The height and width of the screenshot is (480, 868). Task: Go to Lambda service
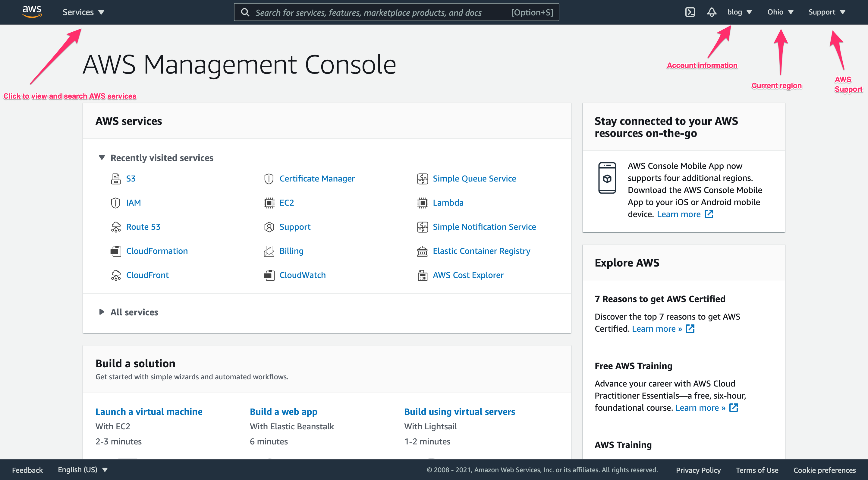click(448, 203)
